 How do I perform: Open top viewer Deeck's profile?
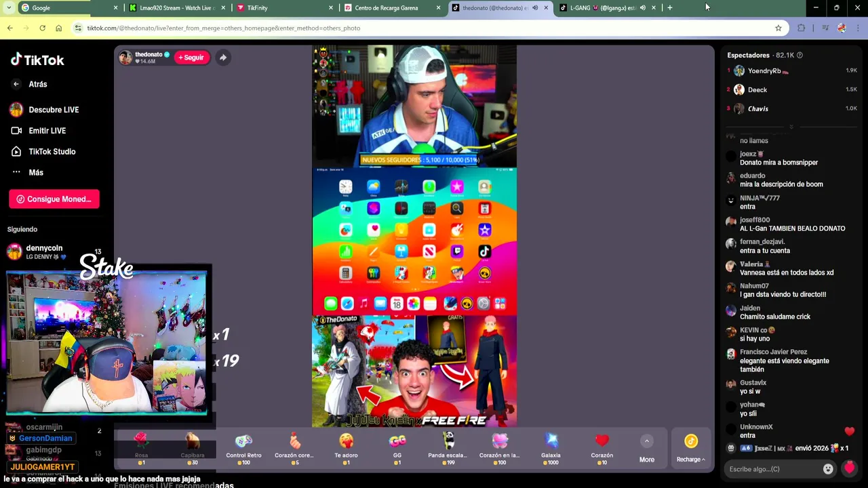click(751, 89)
